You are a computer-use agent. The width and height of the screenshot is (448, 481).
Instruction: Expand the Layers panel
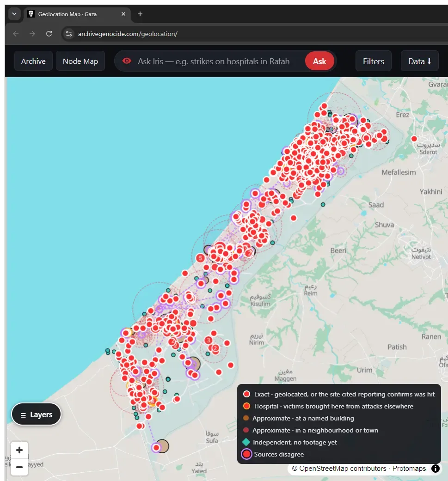36,414
